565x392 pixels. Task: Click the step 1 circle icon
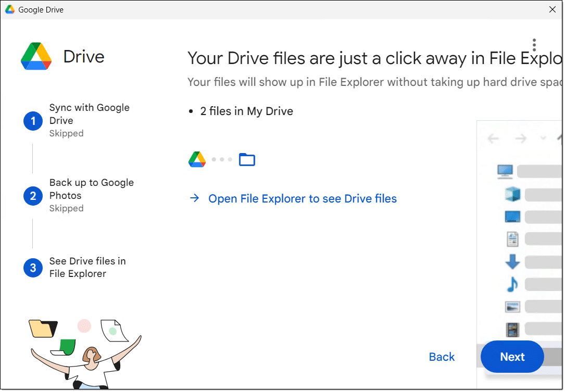[33, 121]
